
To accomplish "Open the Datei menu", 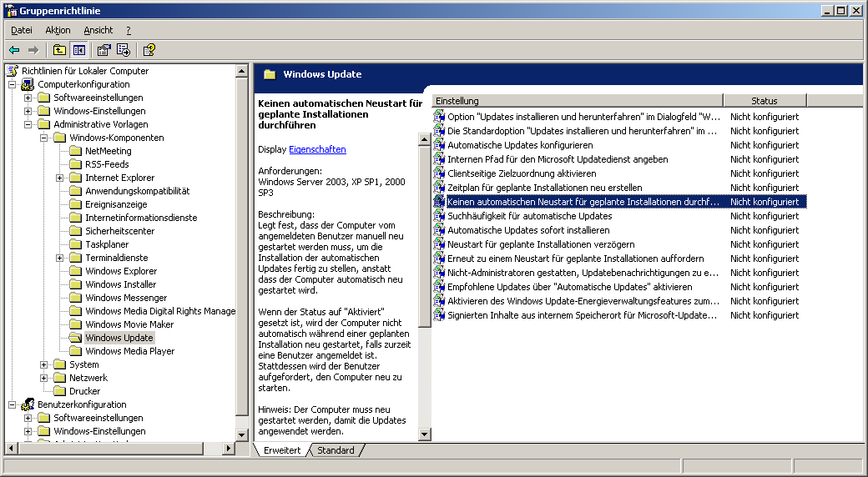I will pyautogui.click(x=22, y=30).
